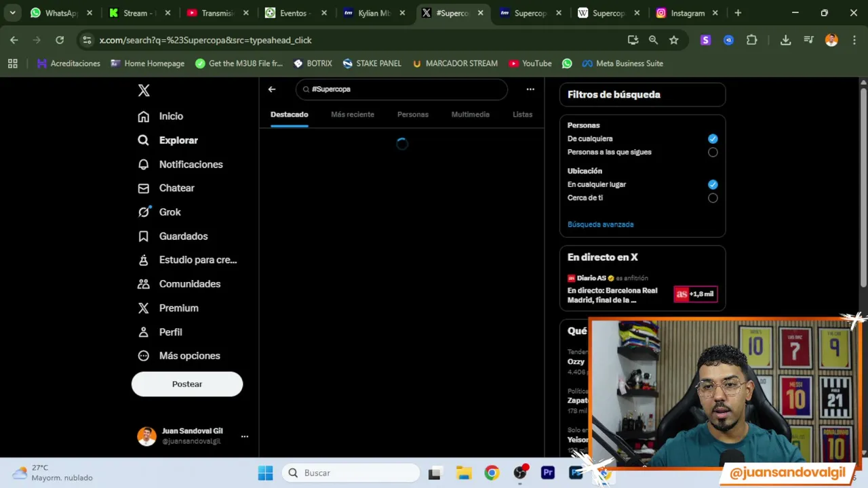Viewport: 868px width, 488px height.
Task: Click the address bar URL
Action: (x=205, y=40)
